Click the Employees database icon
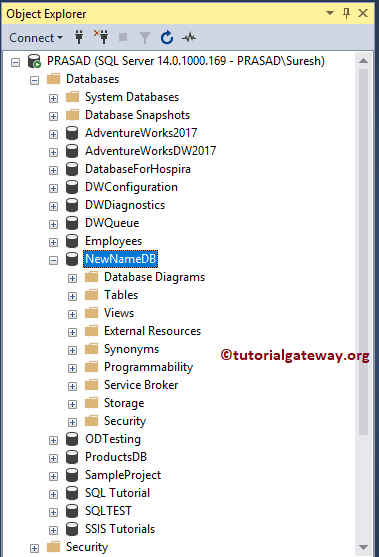The width and height of the screenshot is (379, 557). (72, 241)
